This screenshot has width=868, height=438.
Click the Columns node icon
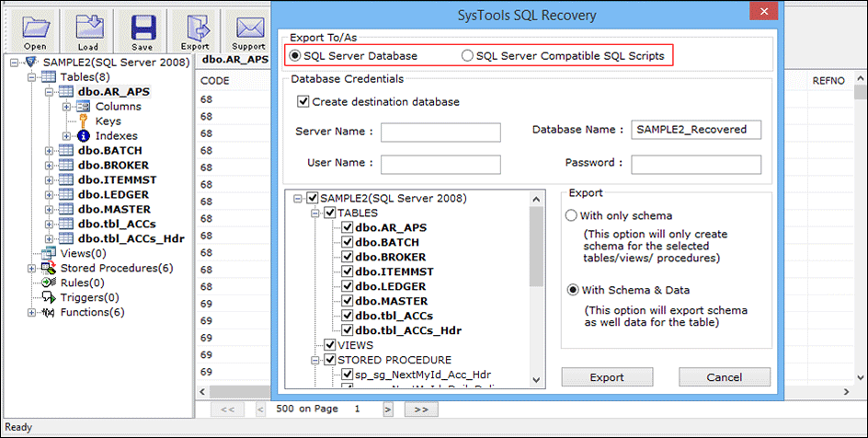[84, 107]
